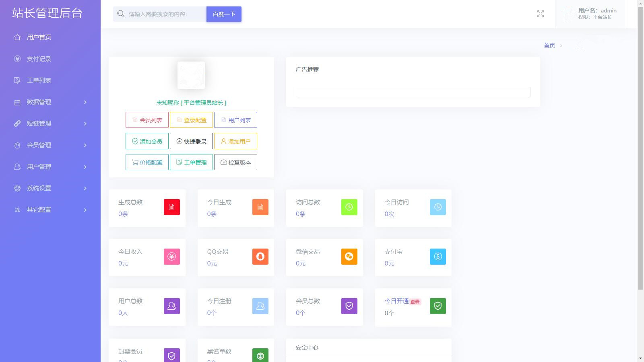This screenshot has width=644, height=362.
Task: Click the search input field
Action: [x=165, y=14]
